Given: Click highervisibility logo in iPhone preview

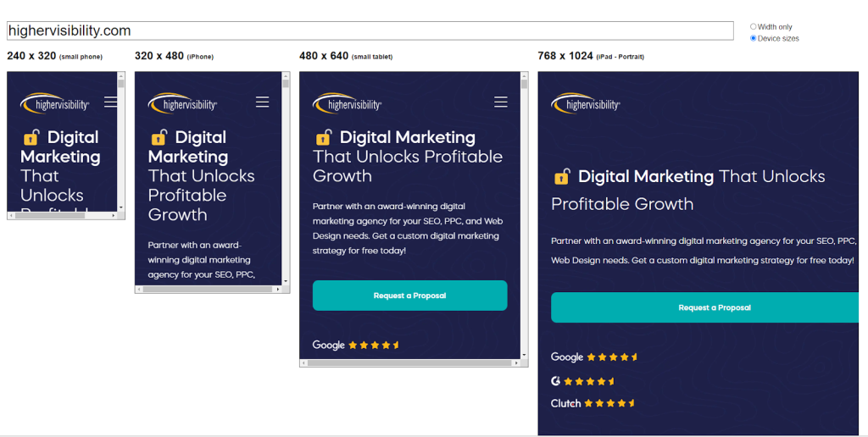Looking at the screenshot, I should (182, 103).
